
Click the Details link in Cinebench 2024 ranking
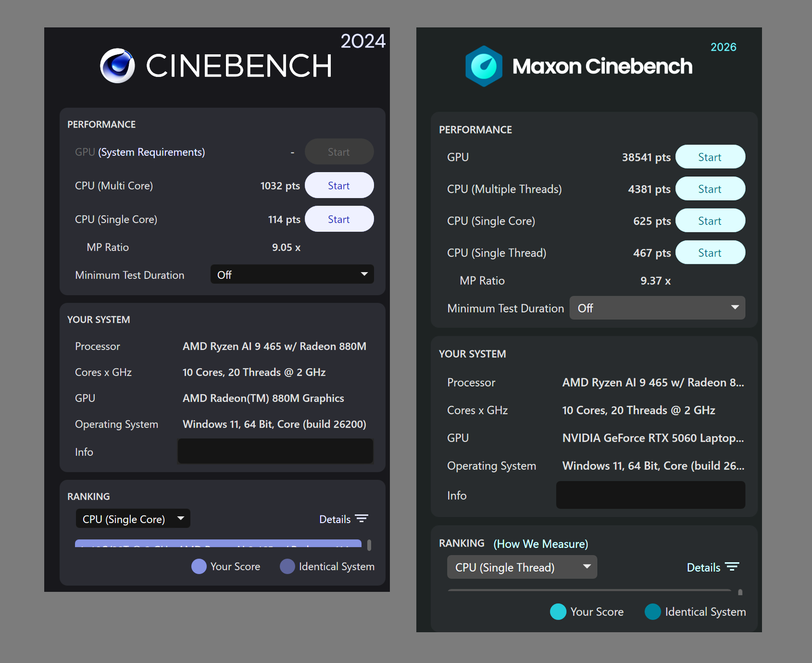[335, 519]
